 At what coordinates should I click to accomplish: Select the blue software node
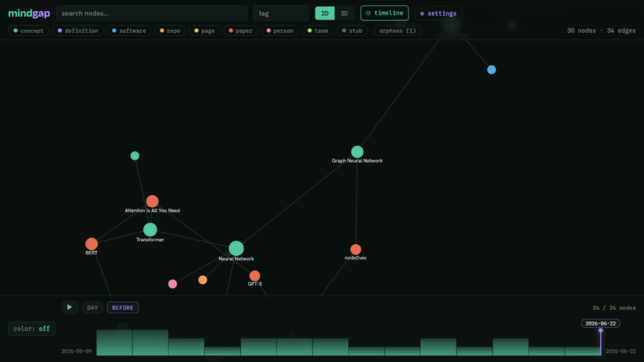tap(492, 69)
